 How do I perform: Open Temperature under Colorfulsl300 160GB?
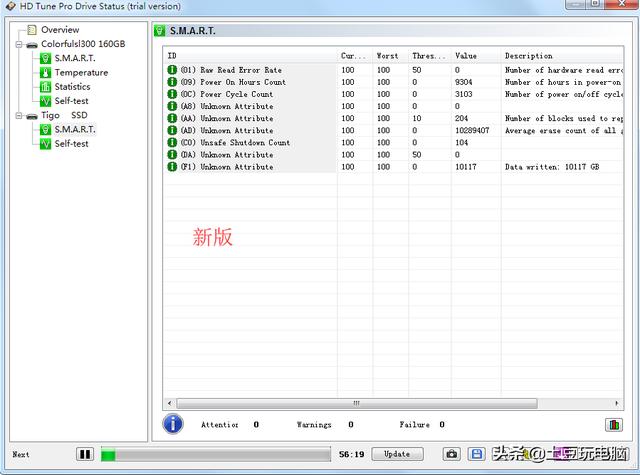tap(80, 73)
